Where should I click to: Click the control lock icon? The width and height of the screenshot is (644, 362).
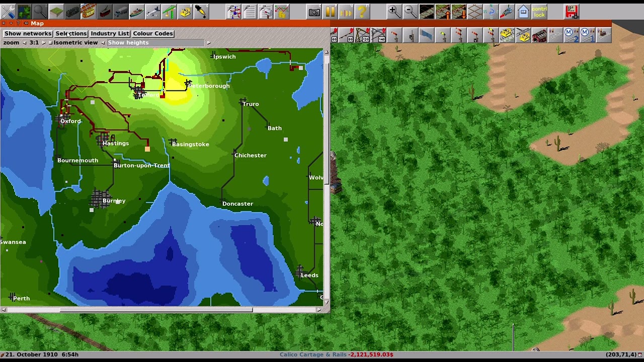(539, 11)
